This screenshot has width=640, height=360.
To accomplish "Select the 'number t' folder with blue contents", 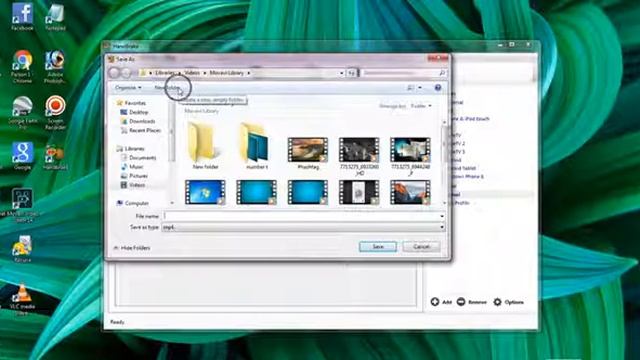I will [x=256, y=143].
